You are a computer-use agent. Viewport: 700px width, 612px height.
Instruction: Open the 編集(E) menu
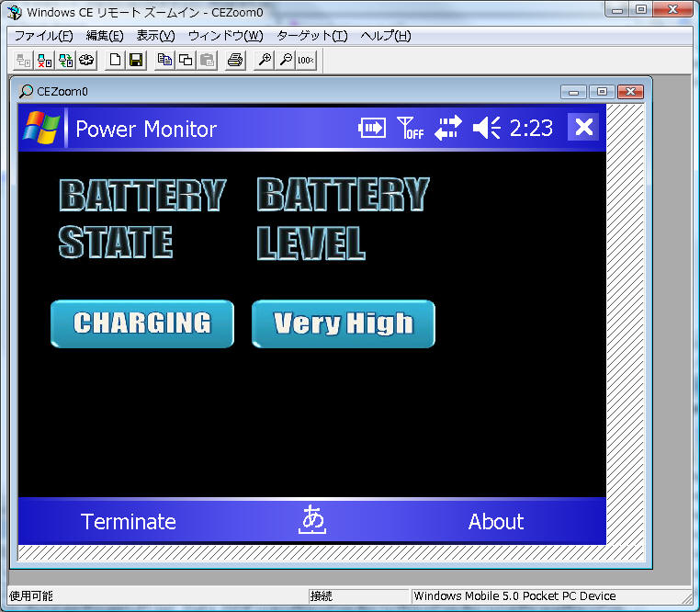(x=105, y=36)
